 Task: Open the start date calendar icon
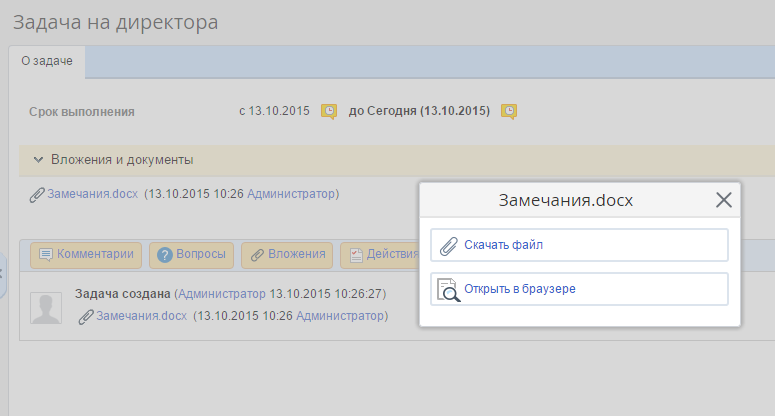(328, 111)
